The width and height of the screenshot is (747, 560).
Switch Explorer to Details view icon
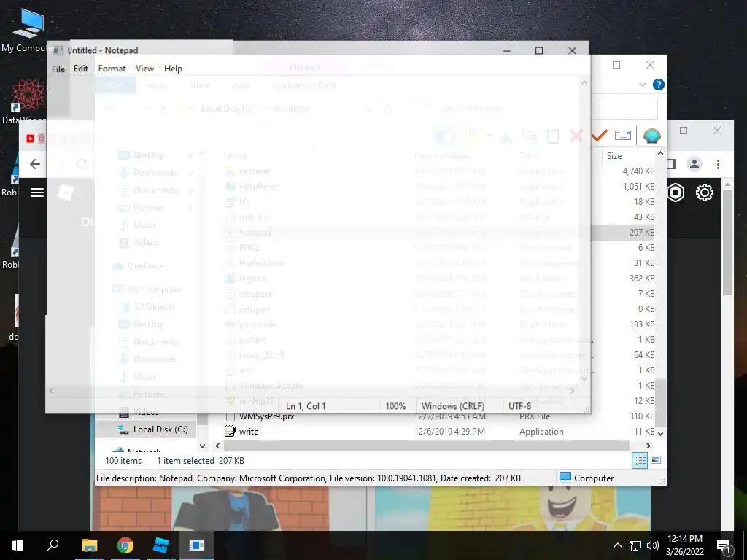pyautogui.click(x=640, y=460)
